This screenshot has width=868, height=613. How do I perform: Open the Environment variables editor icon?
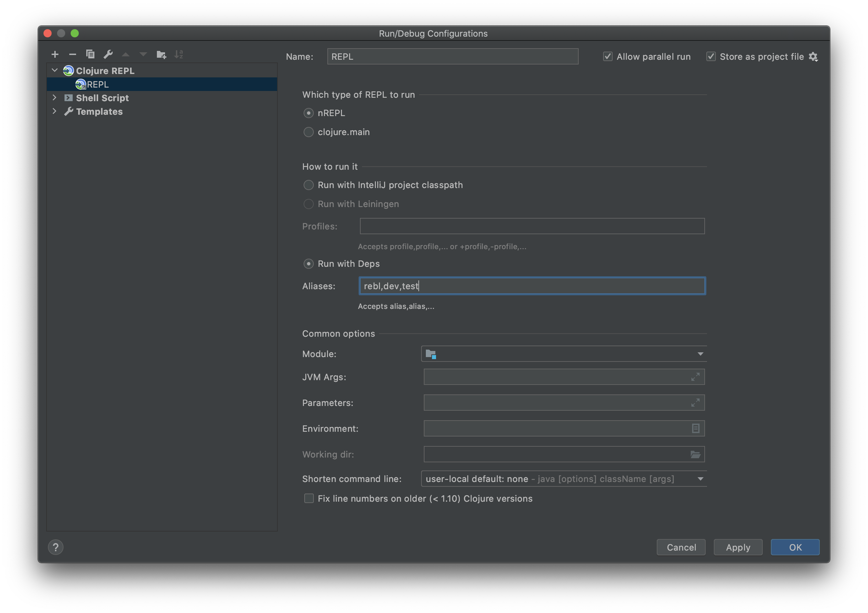(x=695, y=429)
